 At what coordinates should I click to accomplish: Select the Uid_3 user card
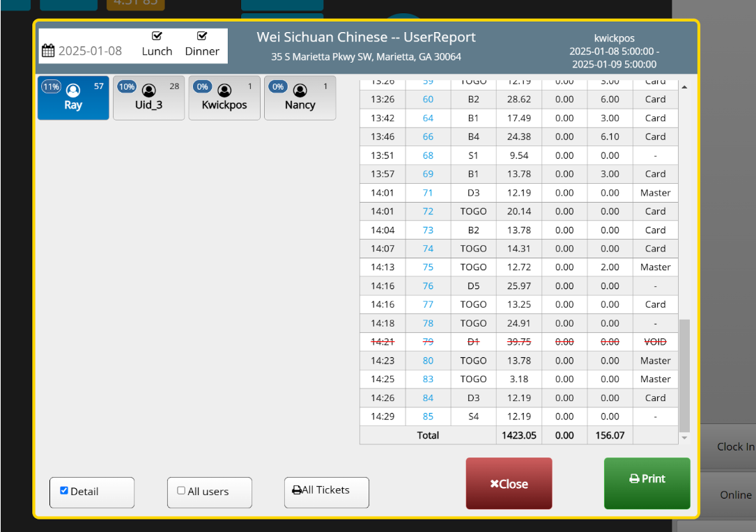coord(148,97)
